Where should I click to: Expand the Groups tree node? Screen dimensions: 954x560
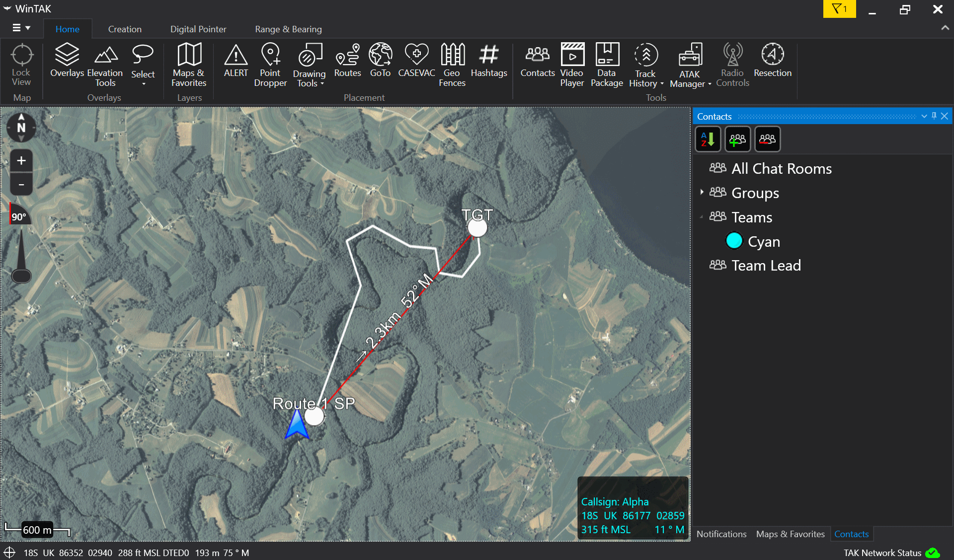coord(702,192)
